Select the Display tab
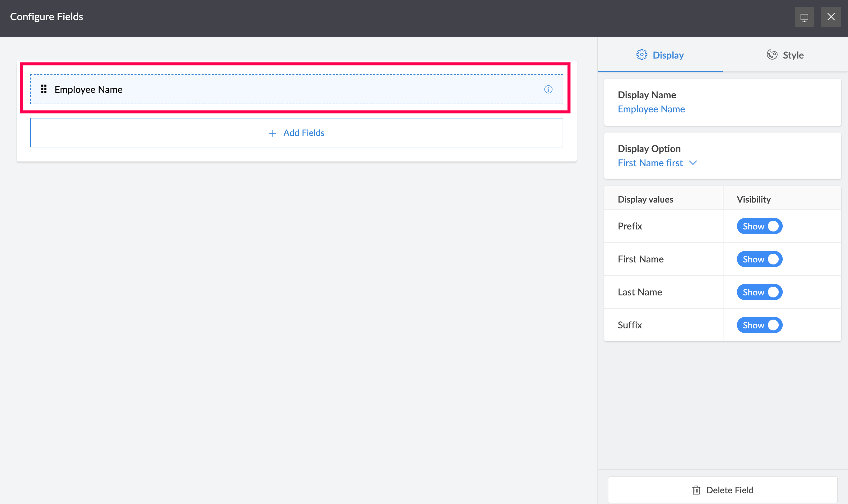Image resolution: width=848 pixels, height=504 pixels. pyautogui.click(x=660, y=55)
